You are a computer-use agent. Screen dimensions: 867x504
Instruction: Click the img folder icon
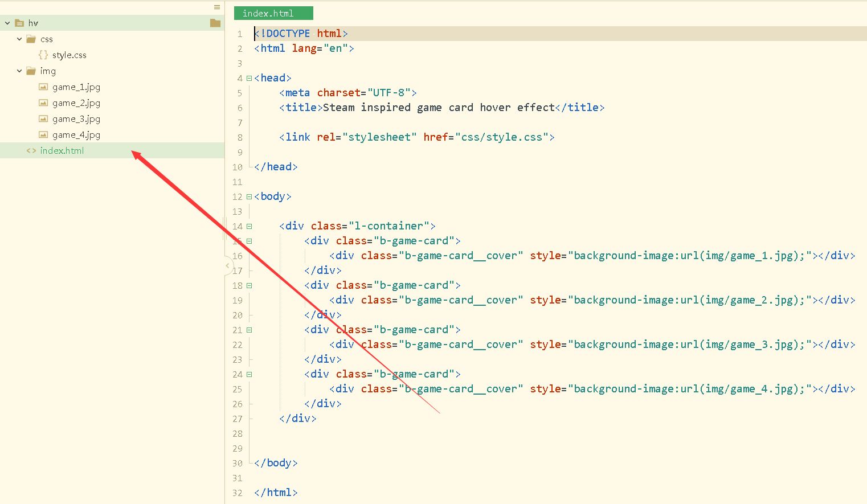click(x=31, y=71)
